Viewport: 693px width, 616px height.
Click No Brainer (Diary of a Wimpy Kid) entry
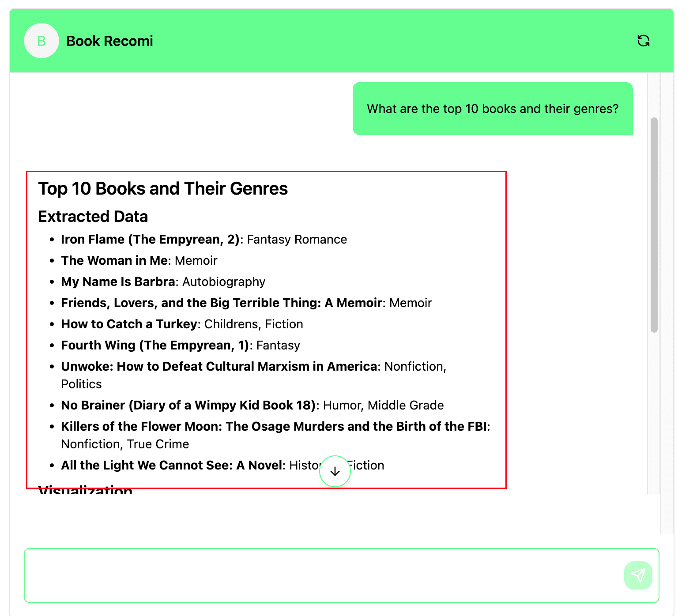[x=252, y=406]
